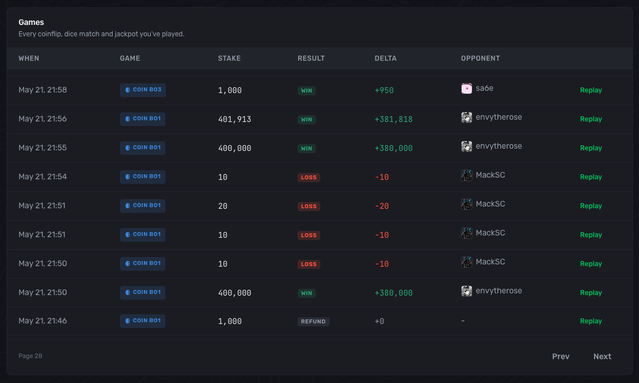Open Replay for the 20-stake MackSC game
Screen dimensions: 639x383
tap(591, 206)
